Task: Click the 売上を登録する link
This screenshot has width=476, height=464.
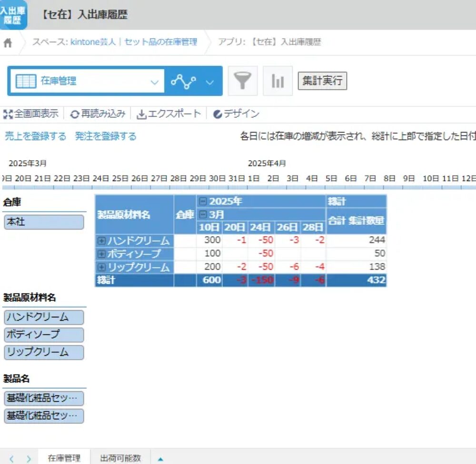Action: [36, 137]
